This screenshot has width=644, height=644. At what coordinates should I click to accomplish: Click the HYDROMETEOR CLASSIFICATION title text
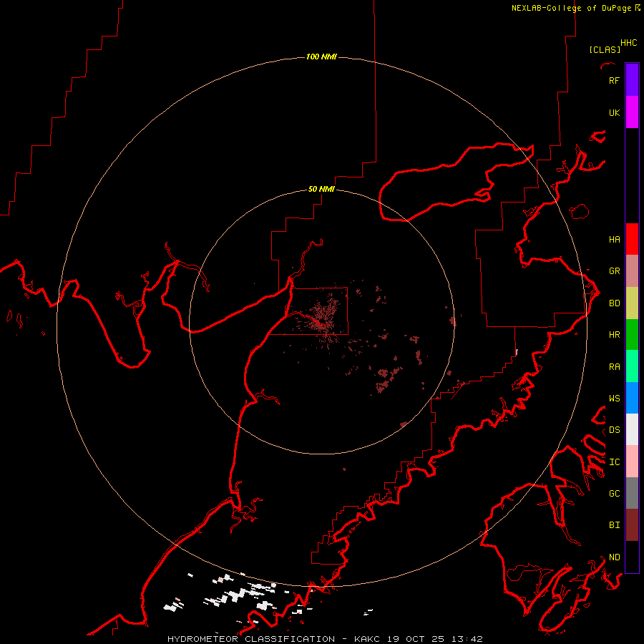[x=251, y=639]
